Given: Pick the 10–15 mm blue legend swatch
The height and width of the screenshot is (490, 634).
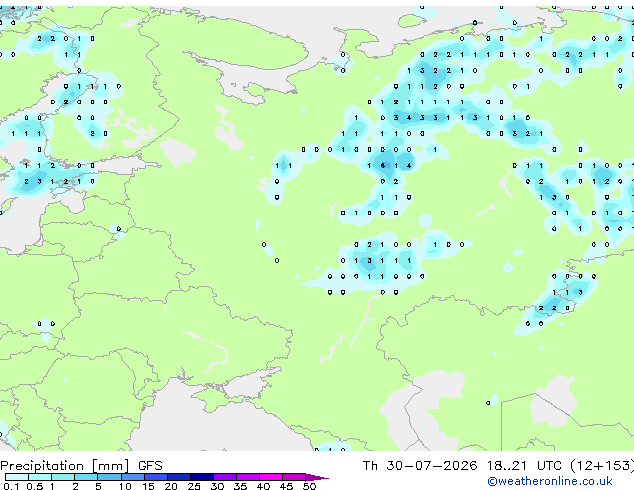Looking at the screenshot, I should click(132, 477).
